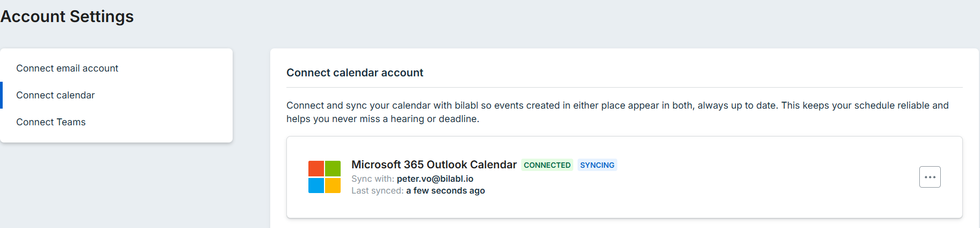Open the three-dot more options menu
This screenshot has width=980, height=228.
coord(929,177)
